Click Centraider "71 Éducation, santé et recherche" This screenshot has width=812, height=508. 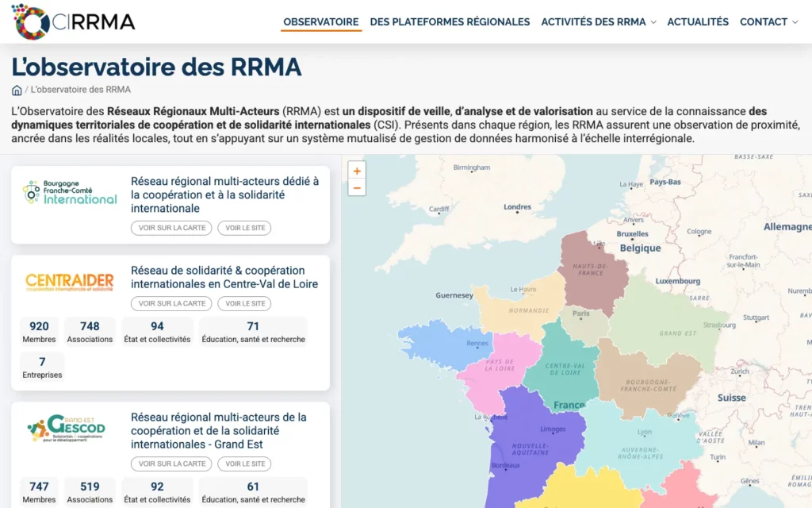tap(253, 332)
